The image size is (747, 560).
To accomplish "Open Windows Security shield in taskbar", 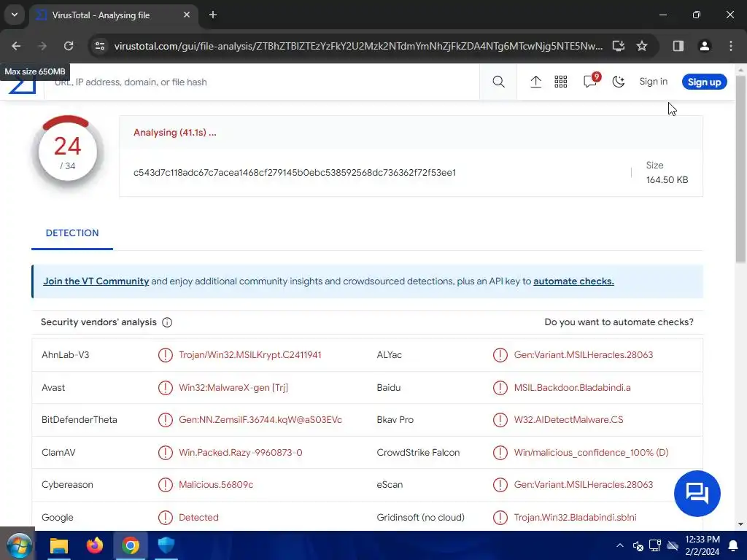I will tap(166, 545).
